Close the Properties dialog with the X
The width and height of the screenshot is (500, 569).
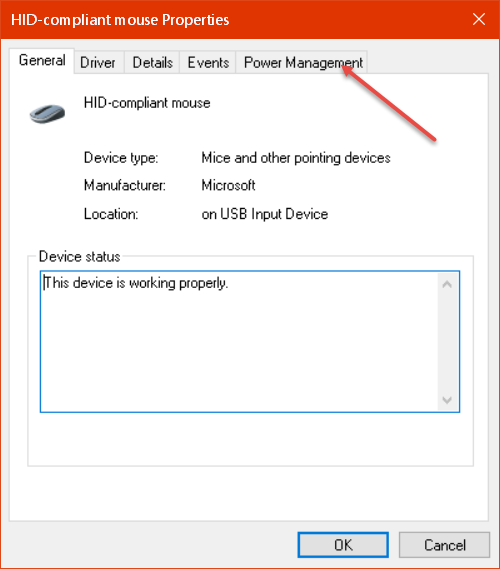(479, 19)
